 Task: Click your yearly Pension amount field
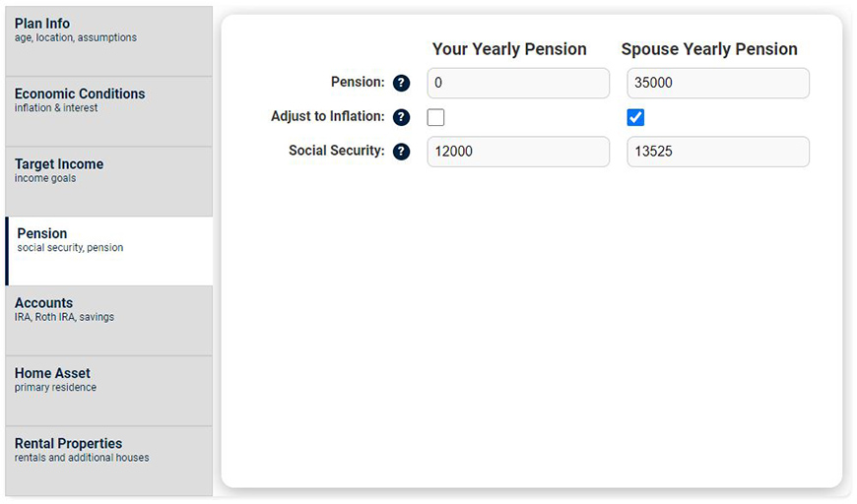[518, 83]
